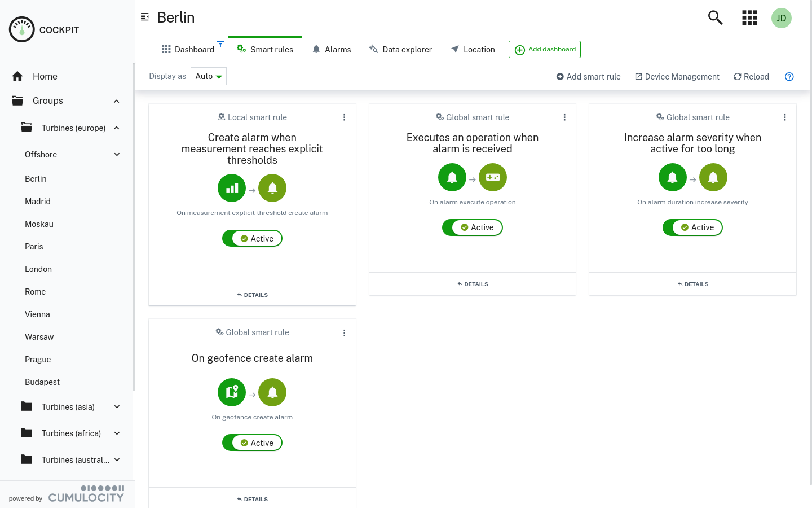The image size is (812, 508).
Task: Click the Cumulocity logo dots indicator
Action: 102,487
